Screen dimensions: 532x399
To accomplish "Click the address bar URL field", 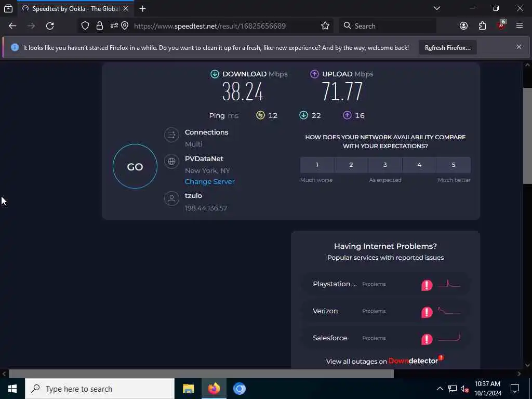I will [210, 26].
